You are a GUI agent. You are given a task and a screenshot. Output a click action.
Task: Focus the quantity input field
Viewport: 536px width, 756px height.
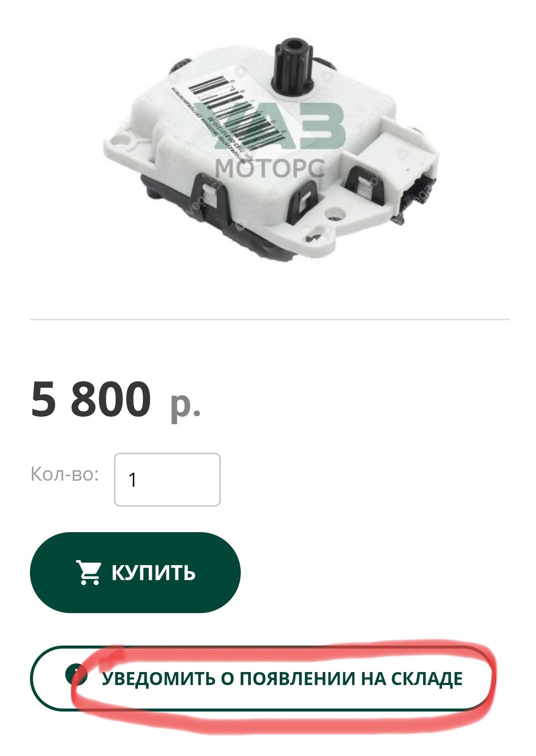167,480
